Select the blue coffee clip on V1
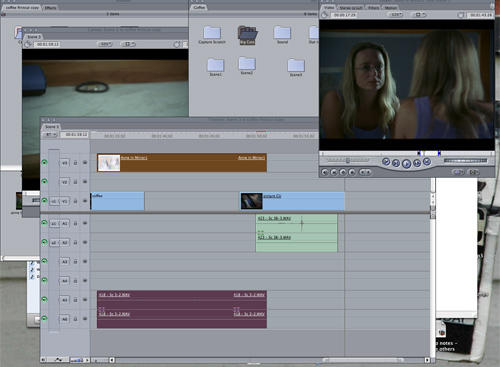The height and width of the screenshot is (367, 500). click(x=117, y=201)
